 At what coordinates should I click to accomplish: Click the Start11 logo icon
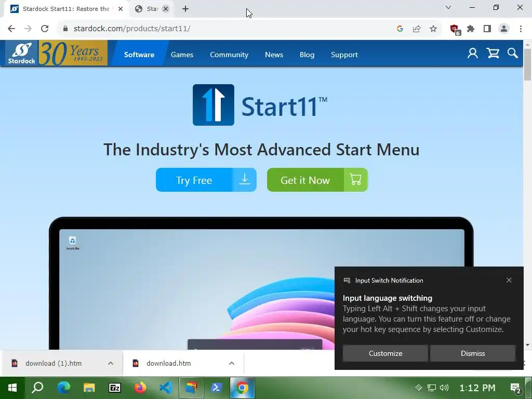point(214,105)
